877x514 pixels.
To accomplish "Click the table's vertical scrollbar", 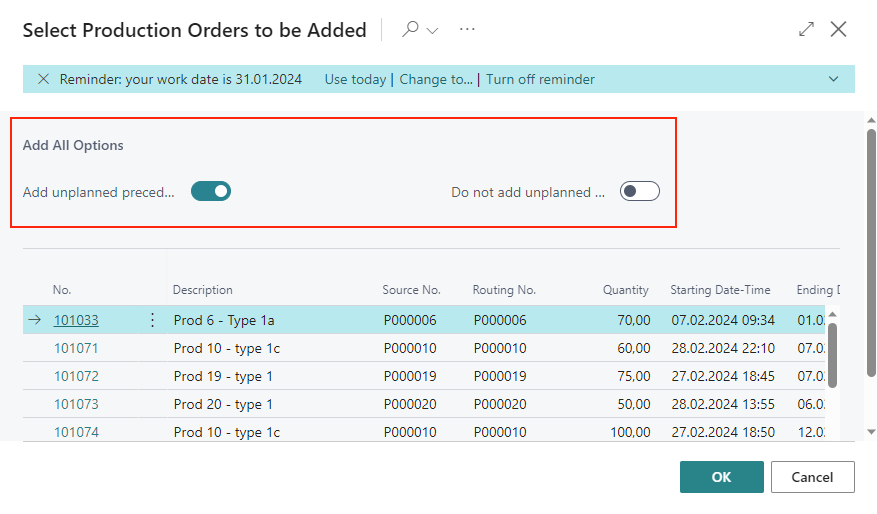I will 832,355.
